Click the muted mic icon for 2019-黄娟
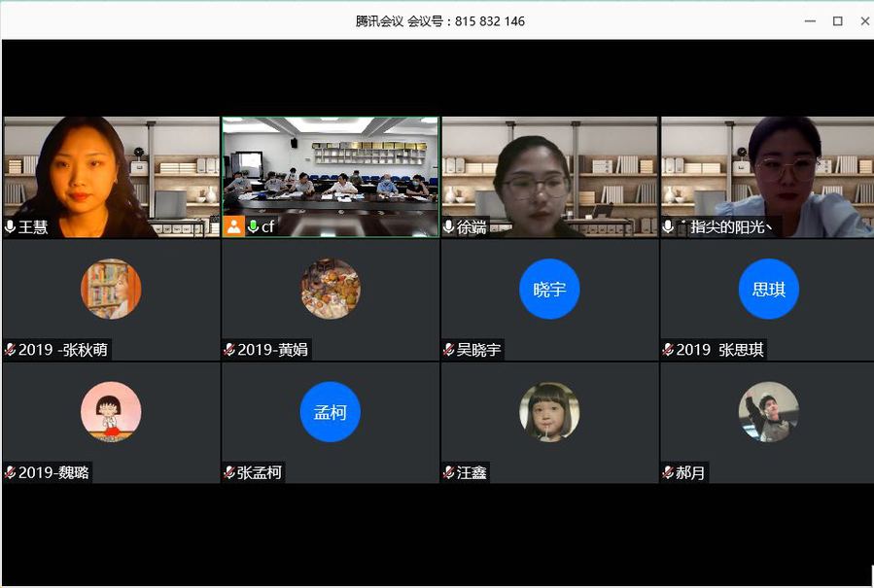Screen dimensions: 874x588 pos(230,350)
